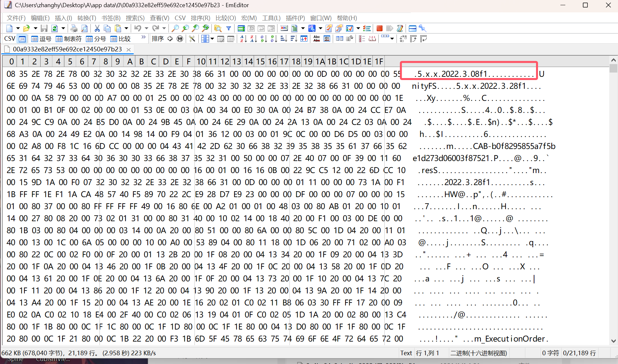
Task: Click the Print icon
Action: (74, 28)
